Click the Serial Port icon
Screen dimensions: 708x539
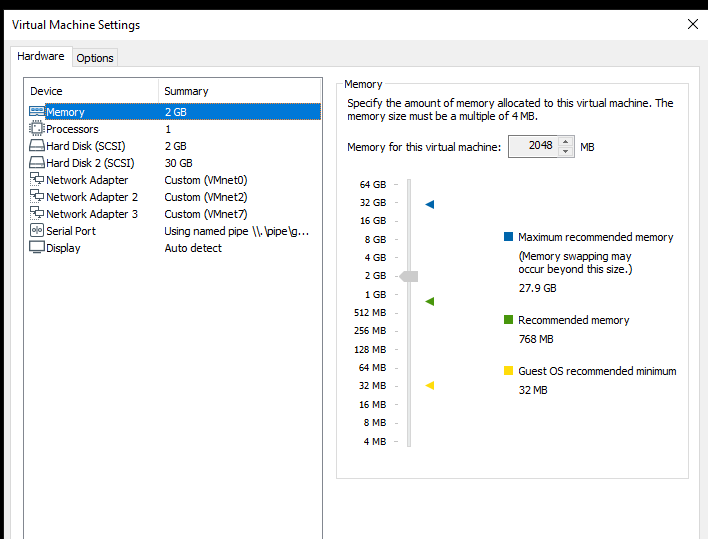(37, 231)
